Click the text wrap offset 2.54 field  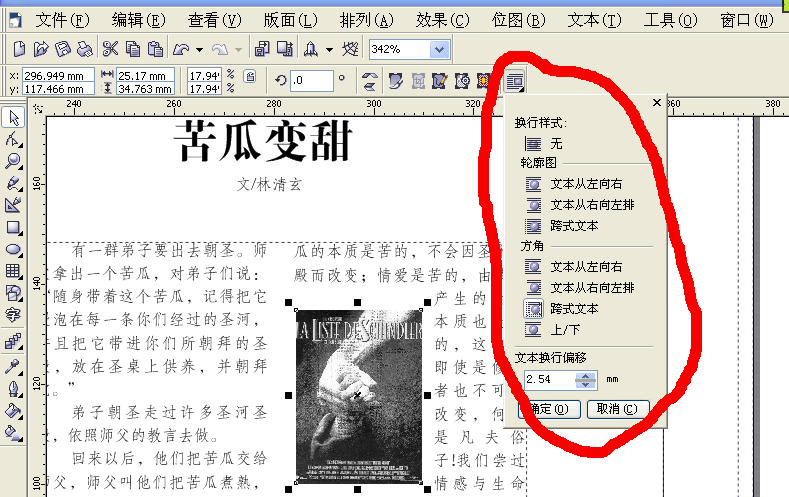[549, 379]
